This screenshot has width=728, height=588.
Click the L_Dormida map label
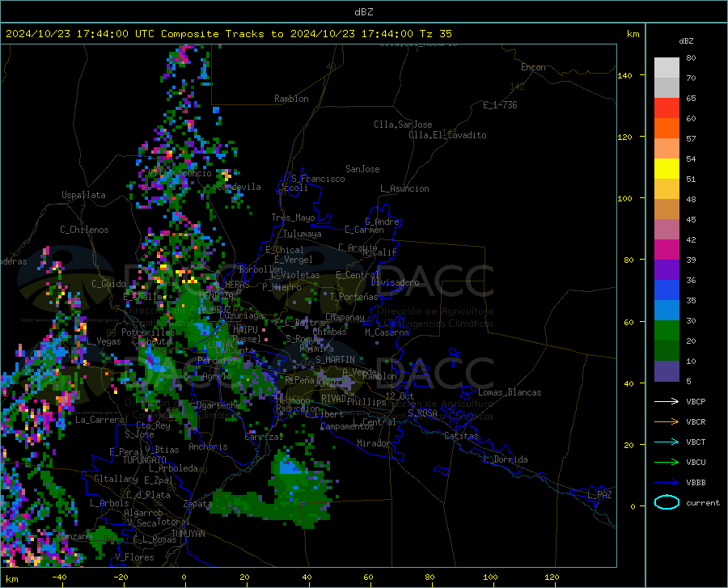[505, 459]
